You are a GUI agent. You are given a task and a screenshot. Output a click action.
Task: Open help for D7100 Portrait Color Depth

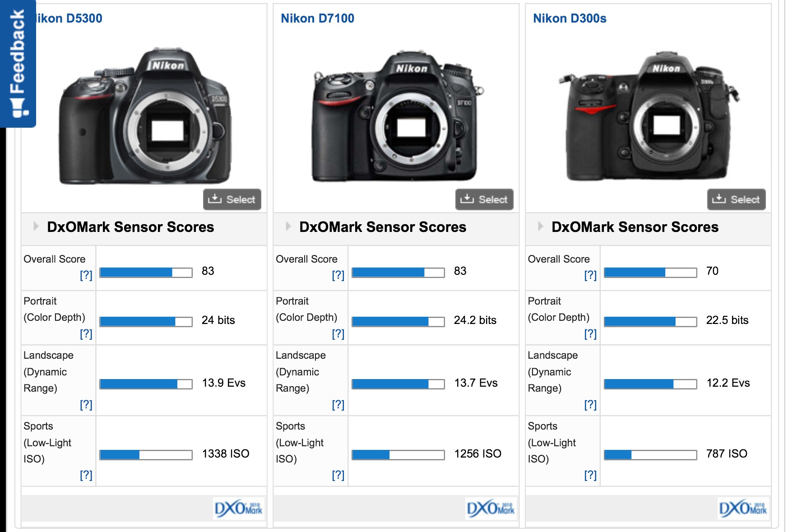(x=338, y=334)
